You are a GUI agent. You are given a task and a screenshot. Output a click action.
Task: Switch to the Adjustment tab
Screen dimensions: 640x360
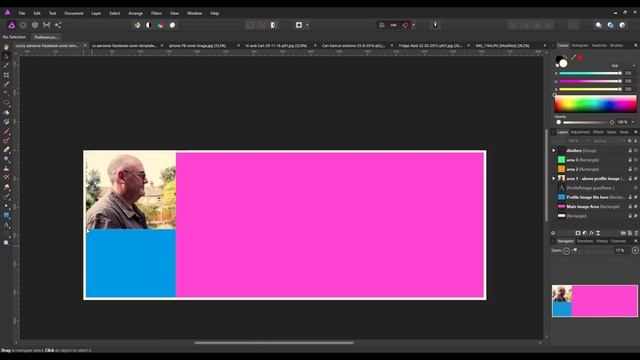click(x=580, y=132)
